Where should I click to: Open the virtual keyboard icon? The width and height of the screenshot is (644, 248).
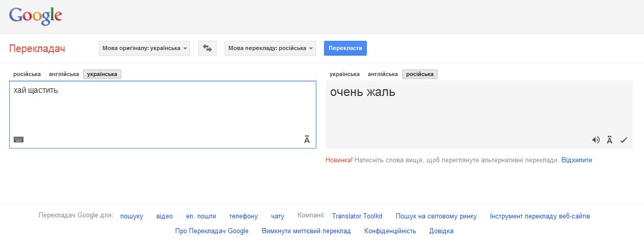click(18, 139)
